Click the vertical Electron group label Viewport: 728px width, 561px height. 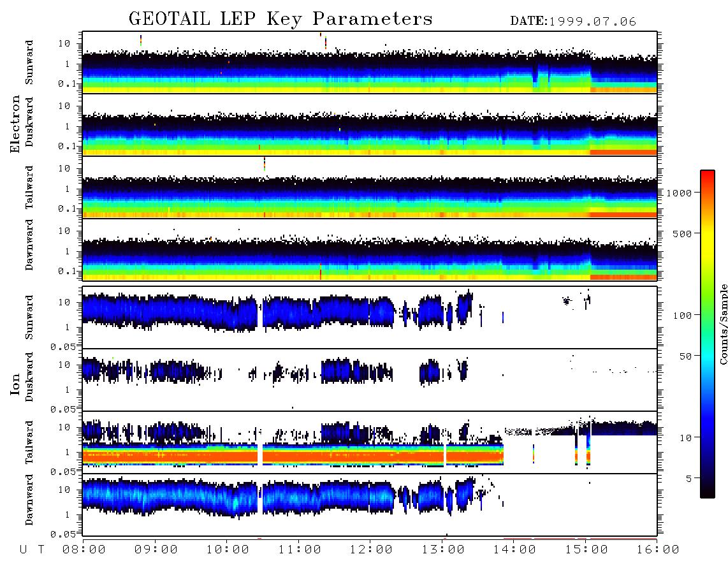click(15, 124)
